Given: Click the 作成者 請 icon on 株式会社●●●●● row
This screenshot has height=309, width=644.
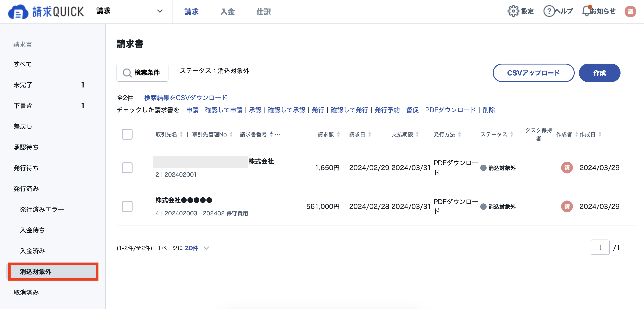Looking at the screenshot, I should [x=567, y=207].
